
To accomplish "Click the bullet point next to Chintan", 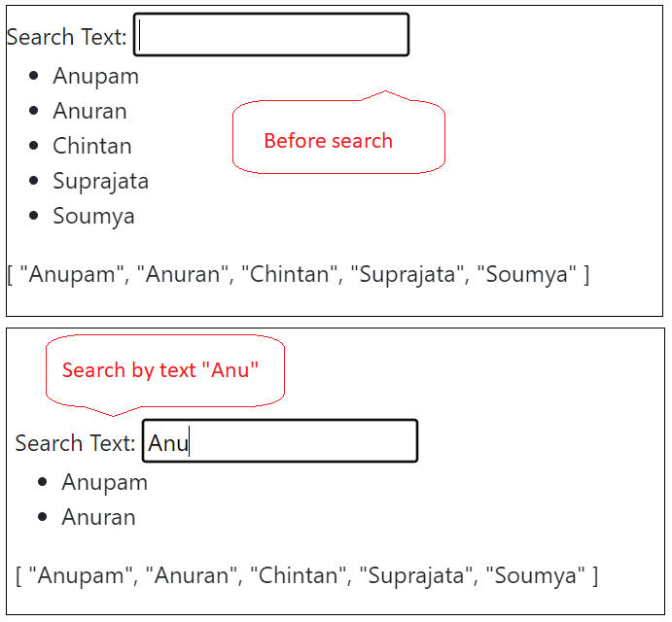I will pos(34,146).
